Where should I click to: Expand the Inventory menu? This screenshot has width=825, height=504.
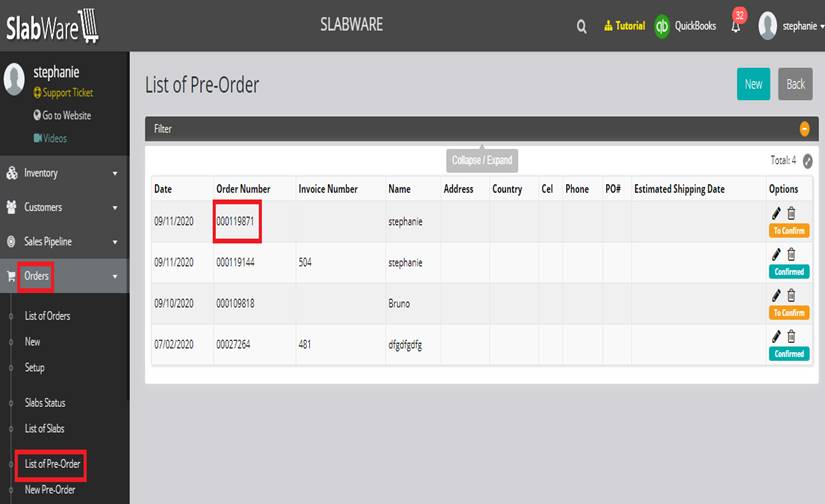(x=64, y=173)
